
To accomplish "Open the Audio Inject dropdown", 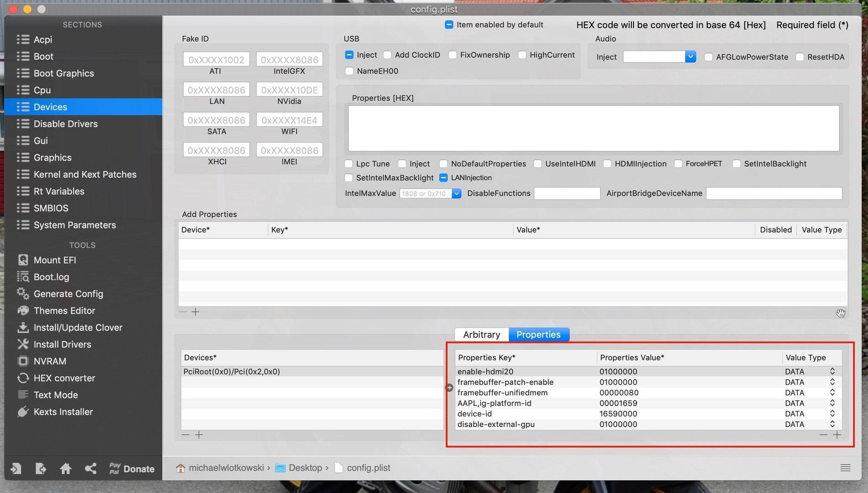I will pos(690,57).
